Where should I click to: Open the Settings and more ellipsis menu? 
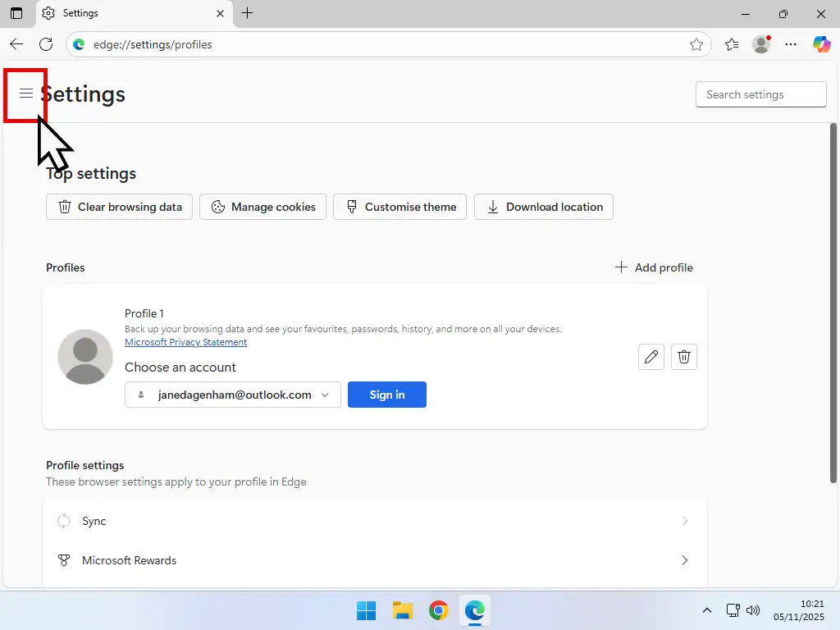pyautogui.click(x=791, y=44)
